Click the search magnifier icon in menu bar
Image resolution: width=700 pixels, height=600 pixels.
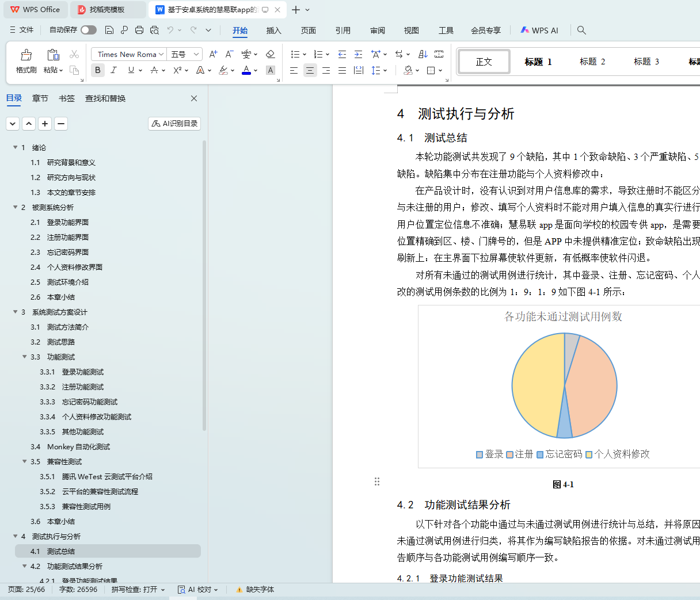[581, 30]
